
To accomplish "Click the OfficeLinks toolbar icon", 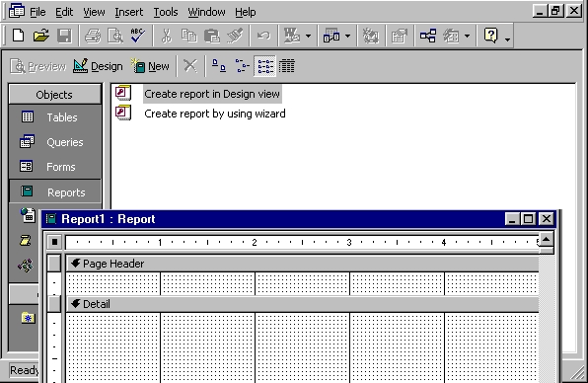I will pyautogui.click(x=292, y=36).
